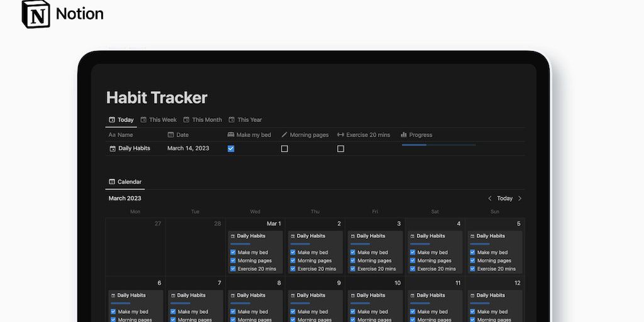This screenshot has height=322, width=644.
Task: Check Exercise 20 mins for March 14
Action: (x=340, y=148)
